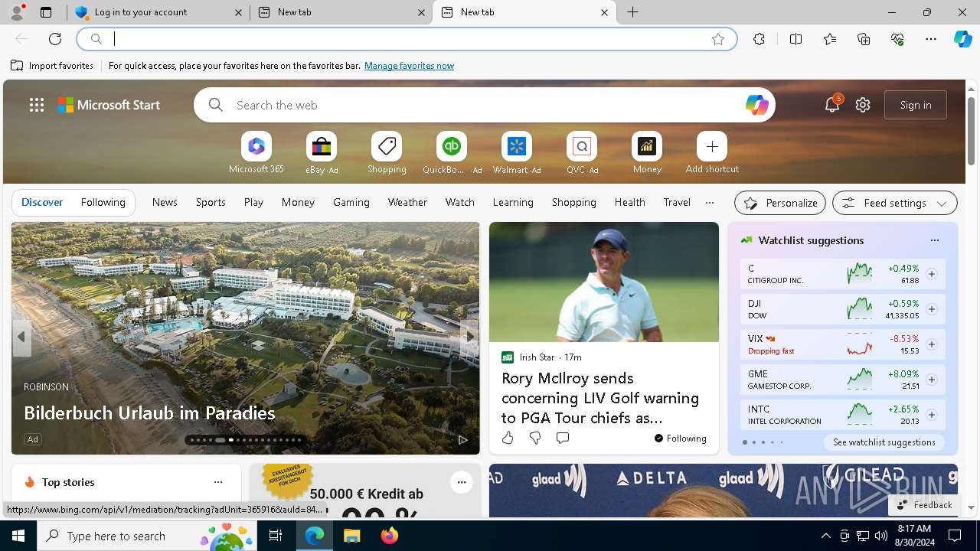Like the Rory McIlroy article
The image size is (980, 551).
(x=508, y=438)
